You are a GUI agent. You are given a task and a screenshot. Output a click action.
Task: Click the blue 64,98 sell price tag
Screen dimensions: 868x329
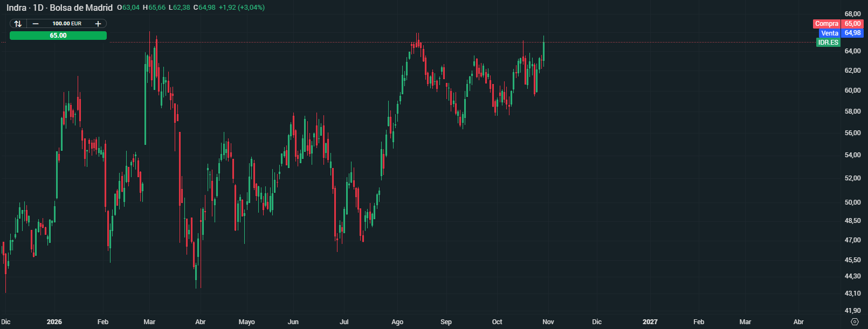pos(852,33)
